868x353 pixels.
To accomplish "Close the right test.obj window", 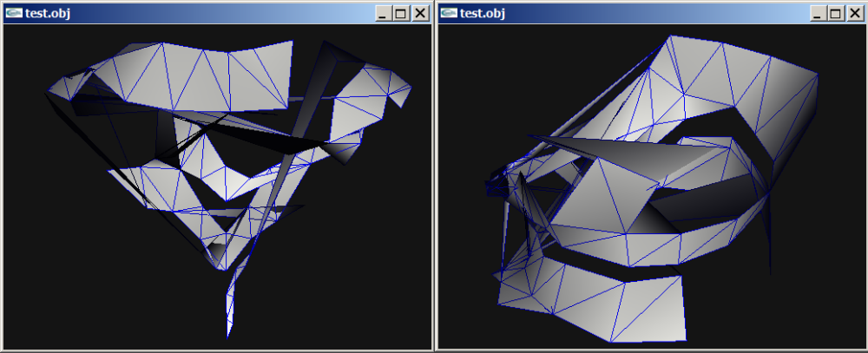I will pyautogui.click(x=855, y=14).
